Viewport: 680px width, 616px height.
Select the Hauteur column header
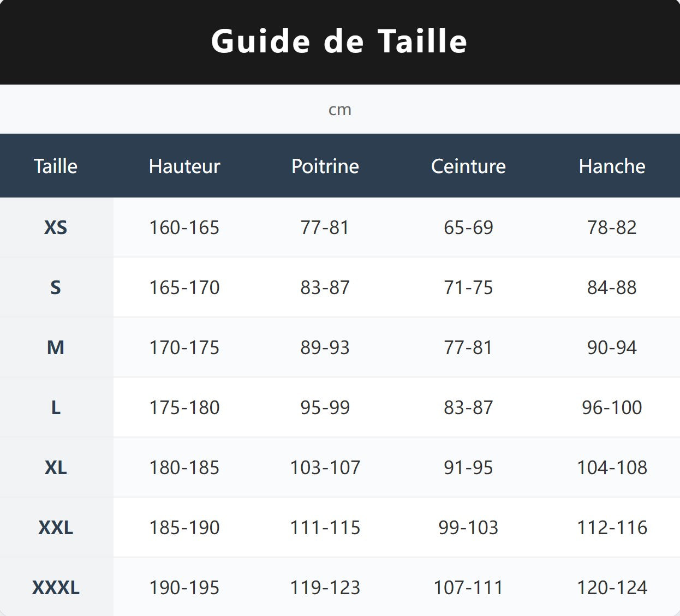184,166
